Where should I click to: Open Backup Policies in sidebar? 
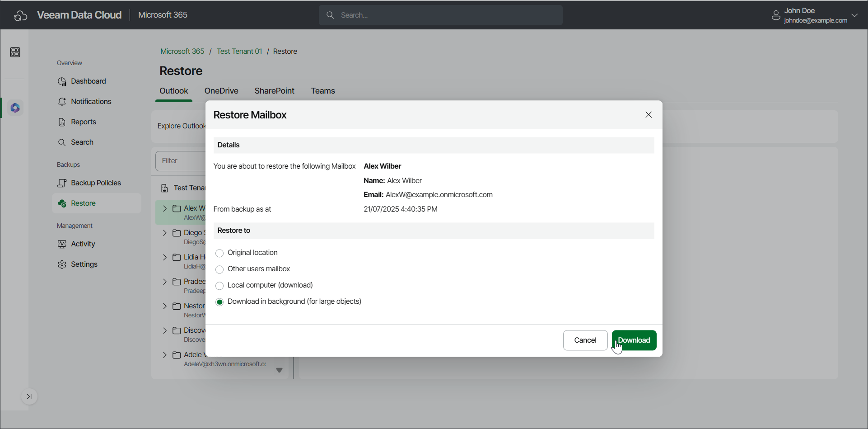(x=96, y=183)
